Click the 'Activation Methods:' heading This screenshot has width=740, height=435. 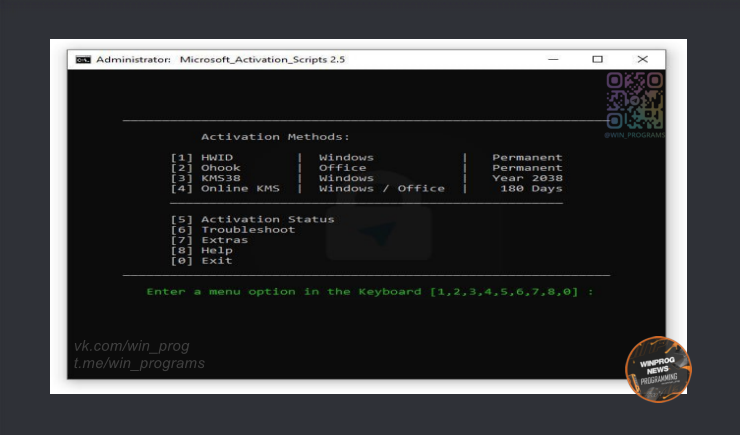(276, 137)
